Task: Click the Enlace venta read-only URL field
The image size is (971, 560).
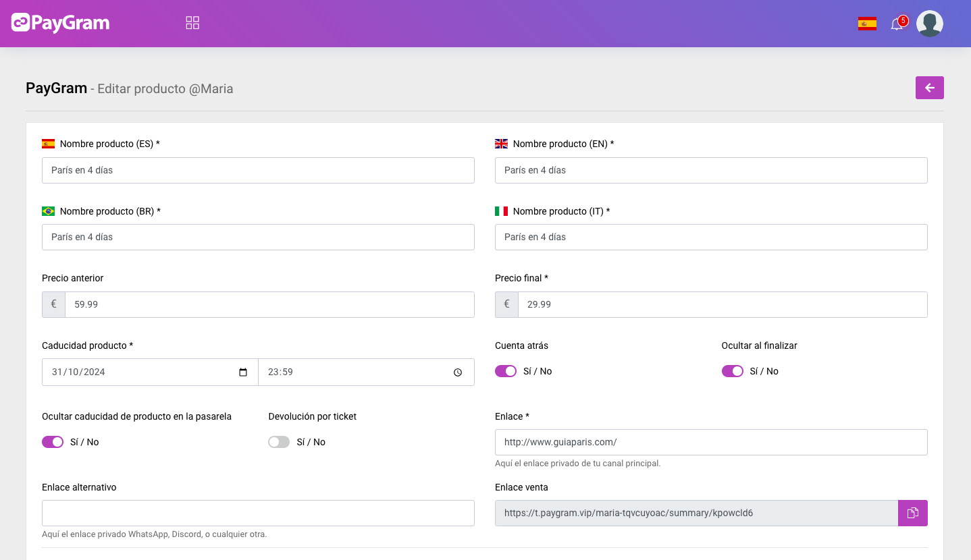Action: 696,513
